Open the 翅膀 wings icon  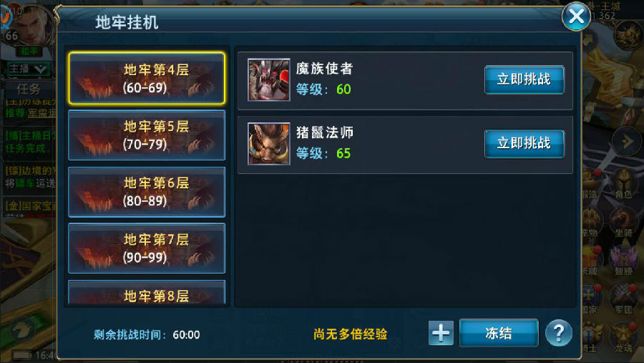coord(623,260)
